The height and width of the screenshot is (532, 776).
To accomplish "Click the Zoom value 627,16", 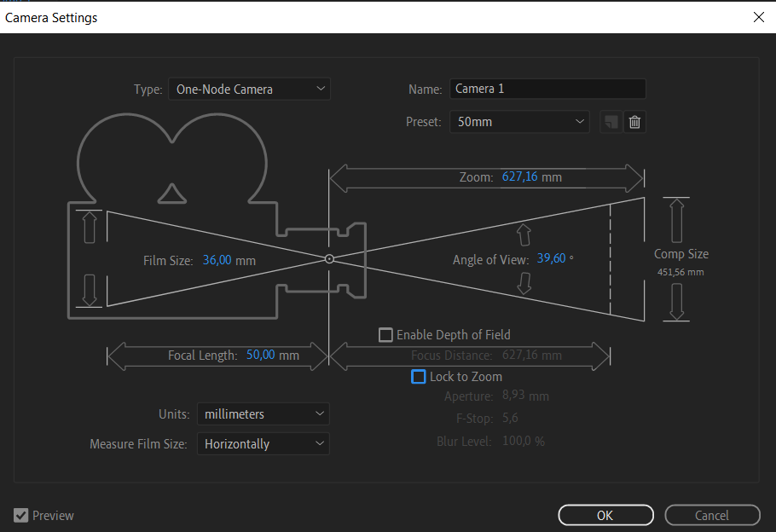I will coord(519,177).
